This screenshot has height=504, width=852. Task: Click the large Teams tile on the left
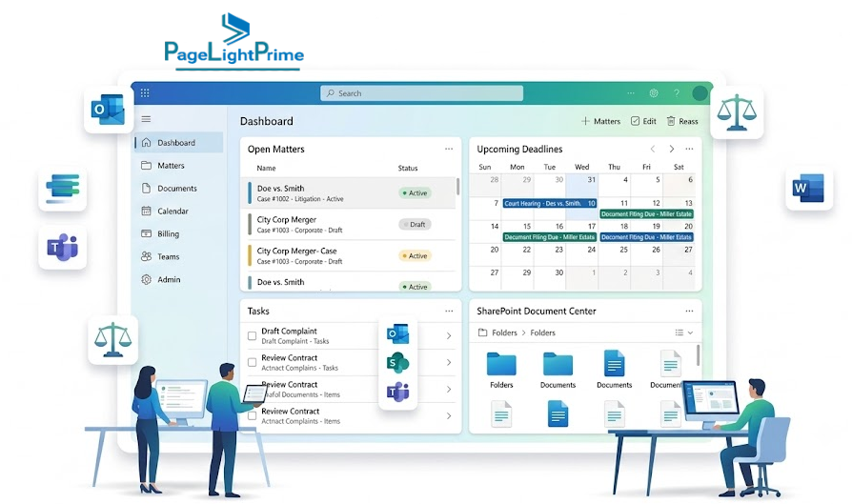pyautogui.click(x=63, y=247)
